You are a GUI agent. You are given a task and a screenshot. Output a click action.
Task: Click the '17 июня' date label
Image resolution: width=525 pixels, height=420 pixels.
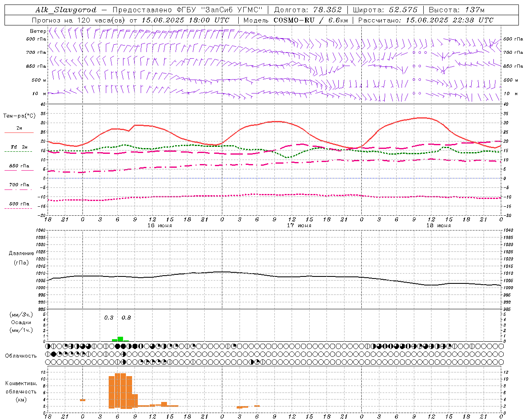[299, 226]
